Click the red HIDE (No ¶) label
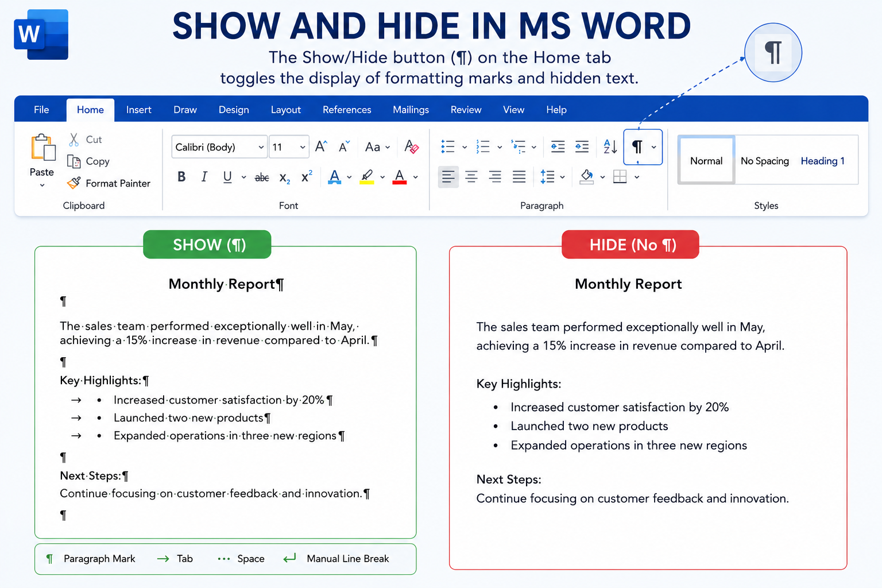The image size is (882, 588). point(630,245)
